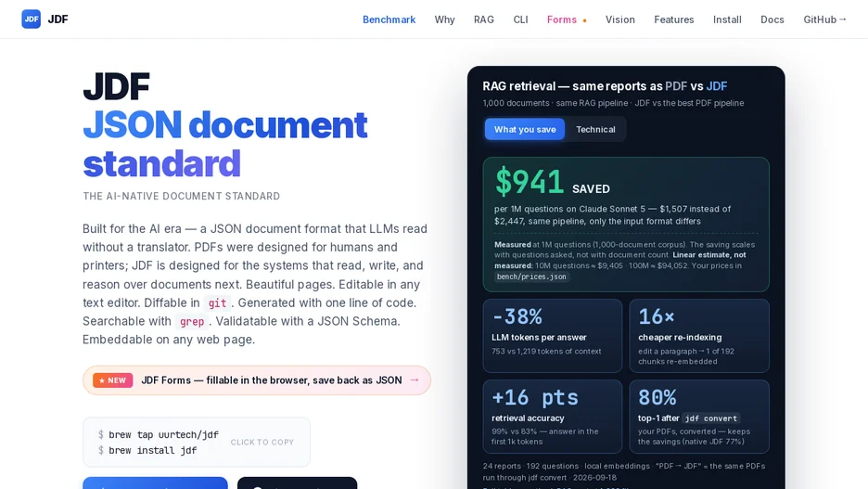Click the bench/prices.json code label

pyautogui.click(x=531, y=277)
